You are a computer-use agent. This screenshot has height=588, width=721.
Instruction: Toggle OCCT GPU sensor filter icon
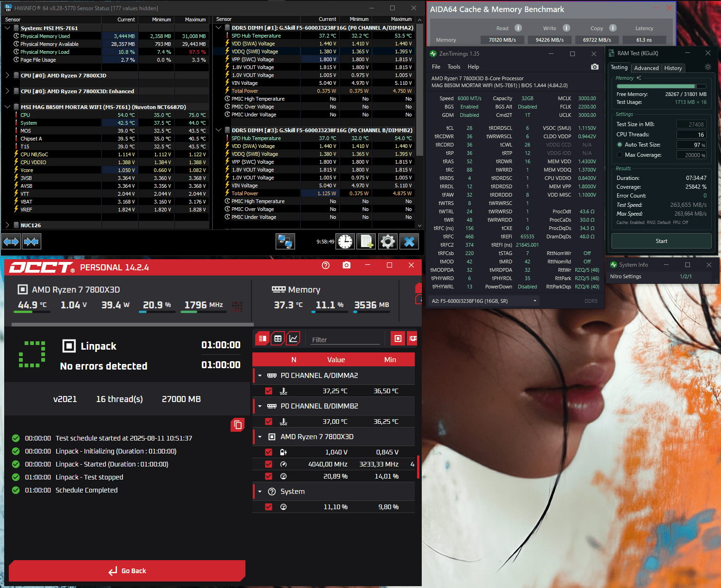pos(412,339)
